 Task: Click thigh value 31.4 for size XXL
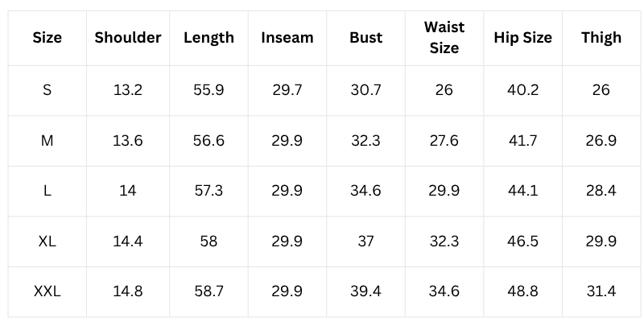coord(601,291)
